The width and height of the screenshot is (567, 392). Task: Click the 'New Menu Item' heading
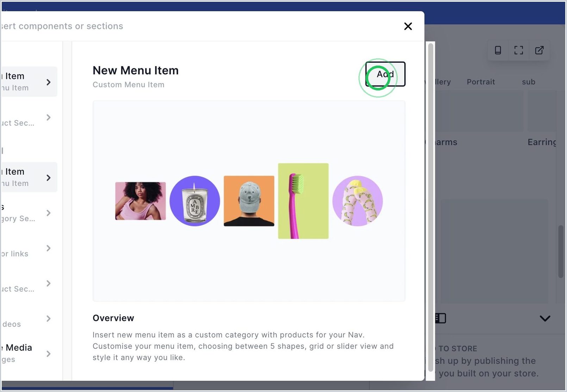pos(136,70)
